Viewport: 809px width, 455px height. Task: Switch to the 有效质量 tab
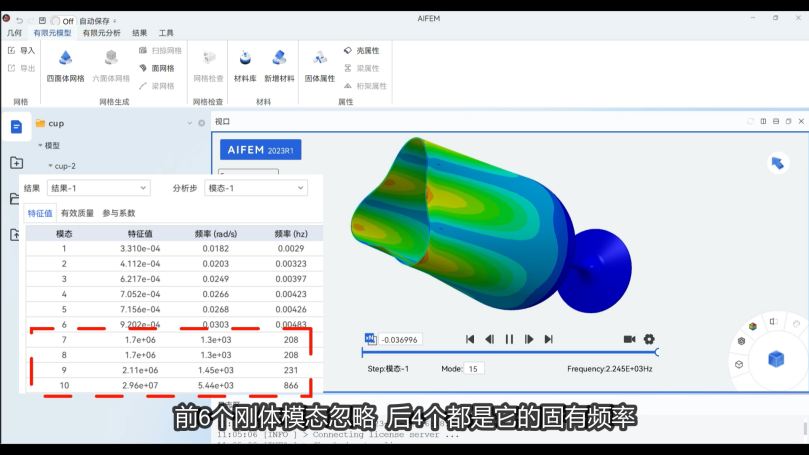(77, 213)
